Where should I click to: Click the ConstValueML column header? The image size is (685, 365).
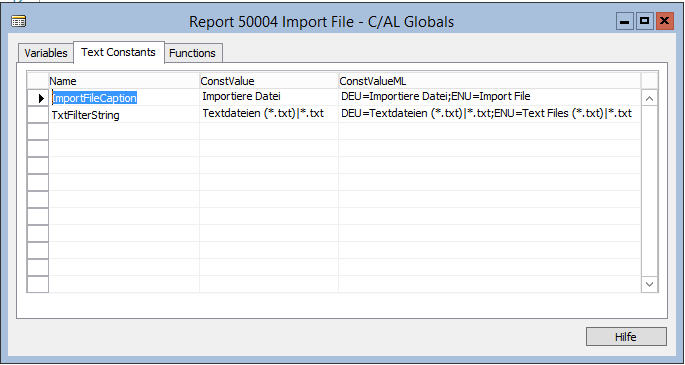point(489,81)
